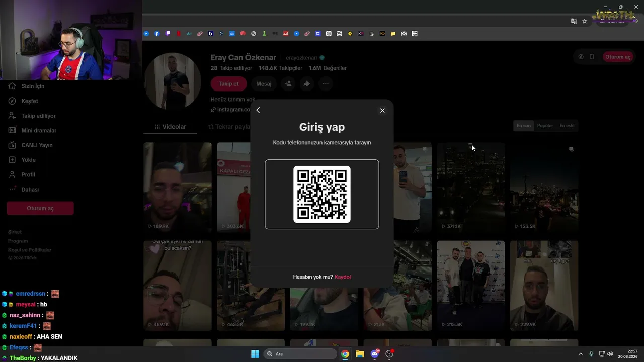Open the Facebook bookmark icon

click(157, 34)
